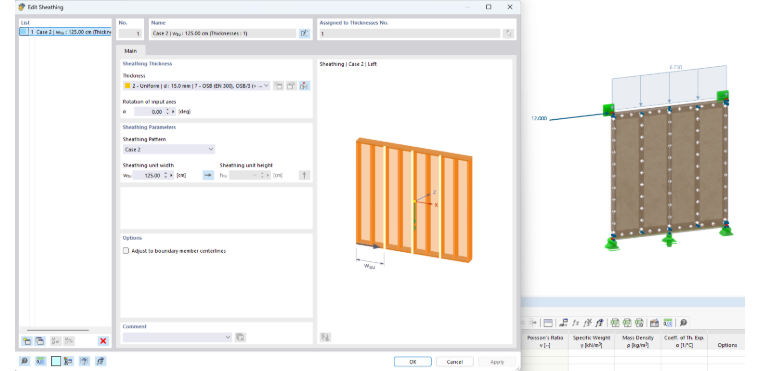Click the No. field showing 1
The height and width of the screenshot is (371, 760).
(x=131, y=33)
